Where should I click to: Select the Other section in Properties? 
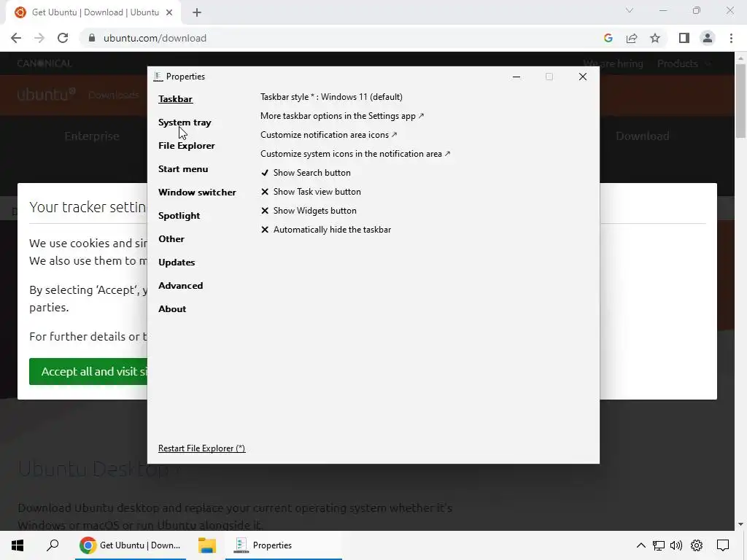click(171, 239)
